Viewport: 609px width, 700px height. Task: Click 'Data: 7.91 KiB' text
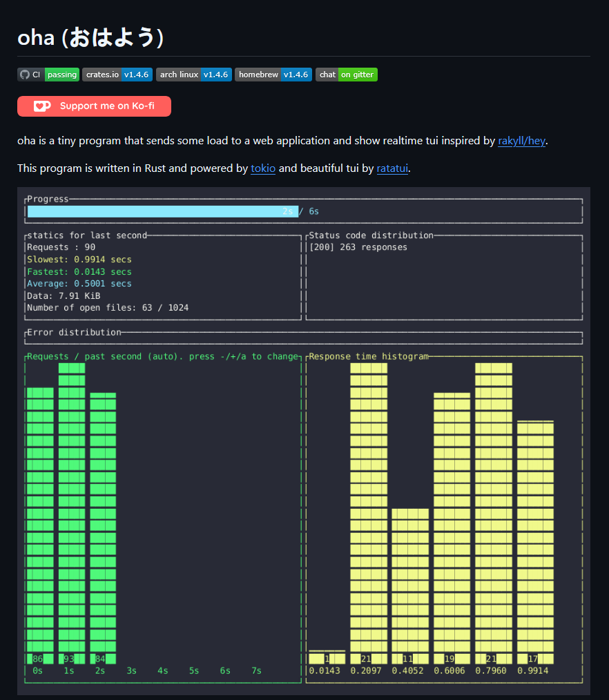coord(64,295)
